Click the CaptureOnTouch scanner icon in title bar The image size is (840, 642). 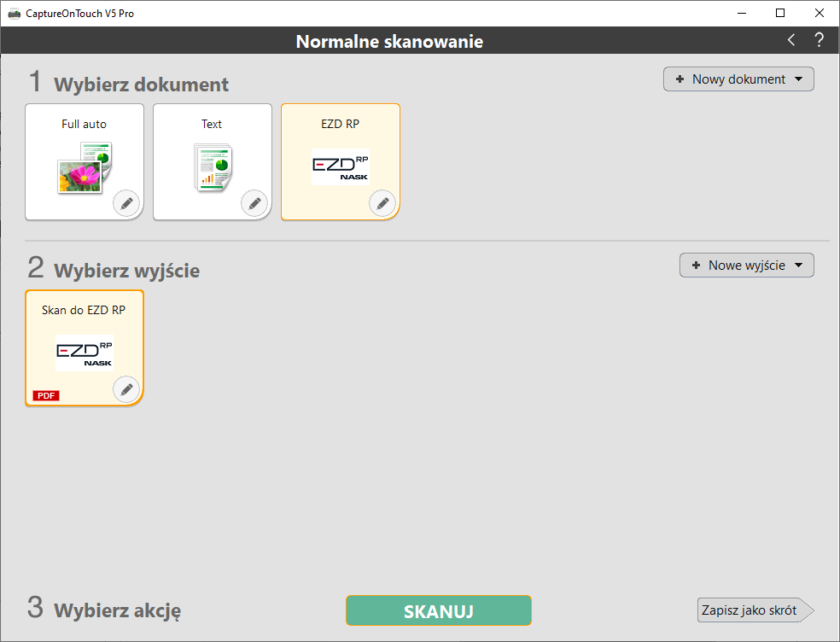pos(14,14)
